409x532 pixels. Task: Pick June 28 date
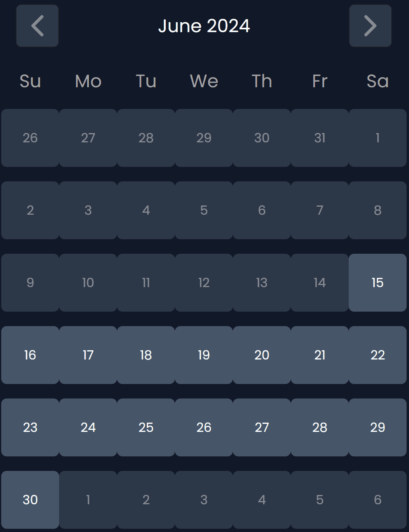[320, 427]
